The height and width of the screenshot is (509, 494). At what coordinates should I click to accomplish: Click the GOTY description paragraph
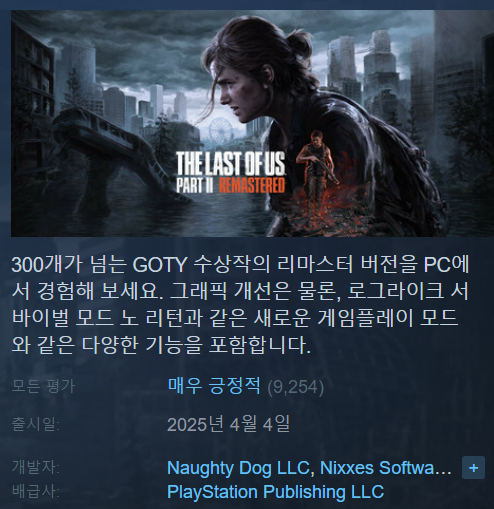point(240,305)
